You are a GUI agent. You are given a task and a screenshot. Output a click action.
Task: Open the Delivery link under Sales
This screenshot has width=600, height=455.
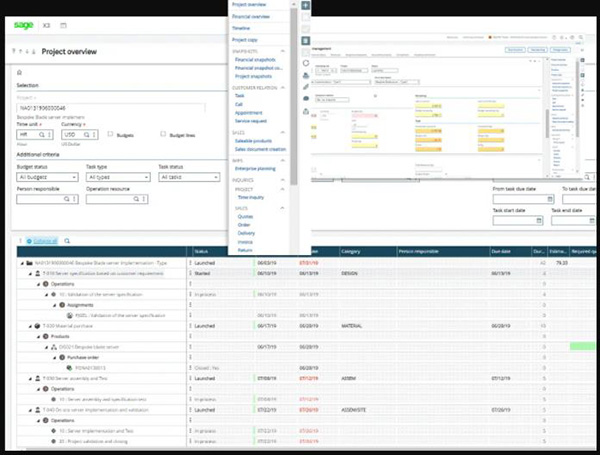click(246, 233)
